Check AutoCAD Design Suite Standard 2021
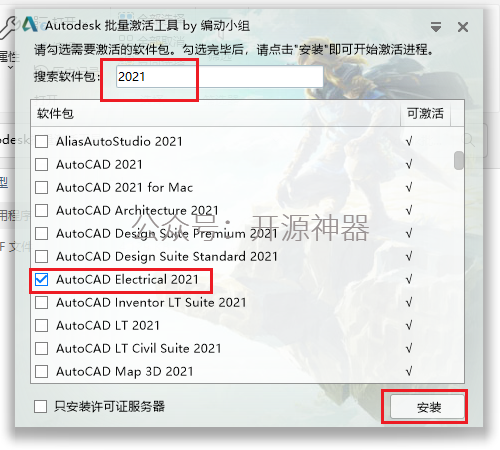The height and width of the screenshot is (450, 500). click(x=41, y=256)
